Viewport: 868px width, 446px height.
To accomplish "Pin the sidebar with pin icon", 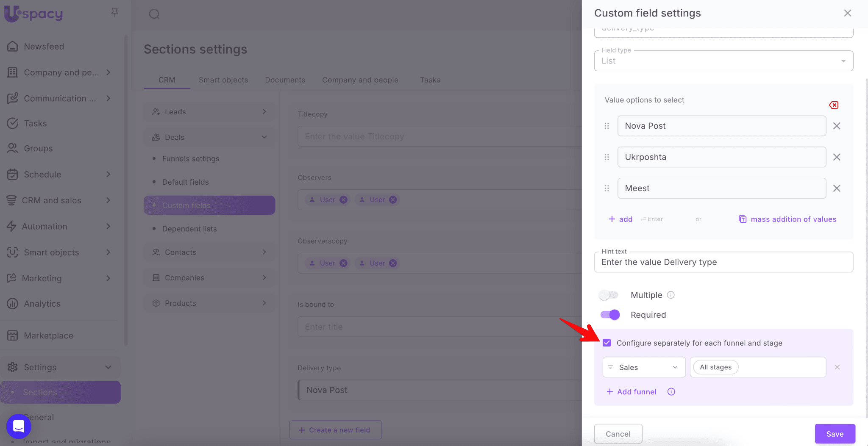I will click(114, 13).
